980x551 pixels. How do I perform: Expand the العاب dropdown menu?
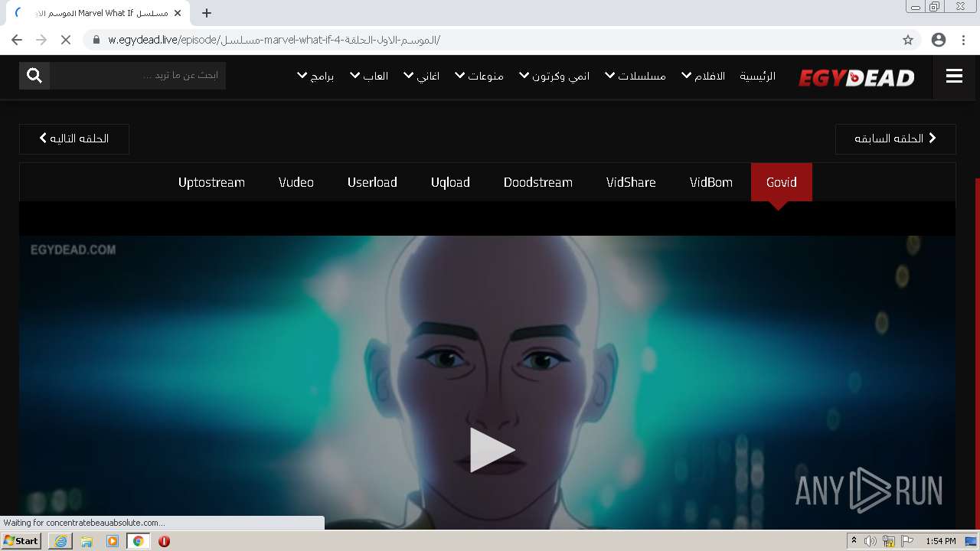369,76
